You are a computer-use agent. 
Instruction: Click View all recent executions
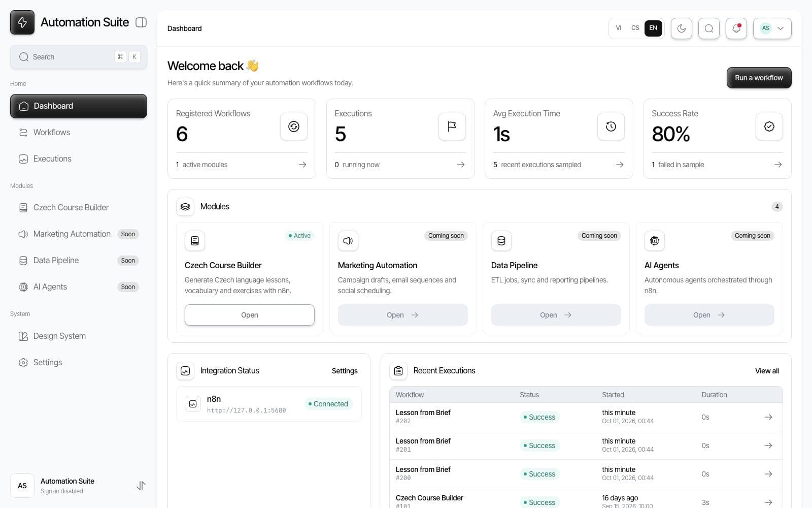[767, 371]
